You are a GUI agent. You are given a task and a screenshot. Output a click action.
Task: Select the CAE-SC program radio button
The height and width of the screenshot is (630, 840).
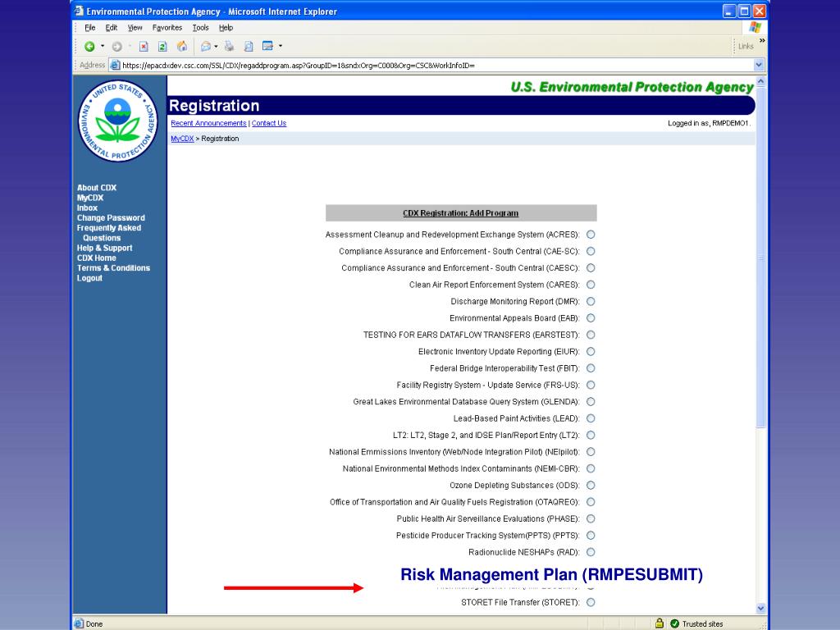pyautogui.click(x=591, y=251)
